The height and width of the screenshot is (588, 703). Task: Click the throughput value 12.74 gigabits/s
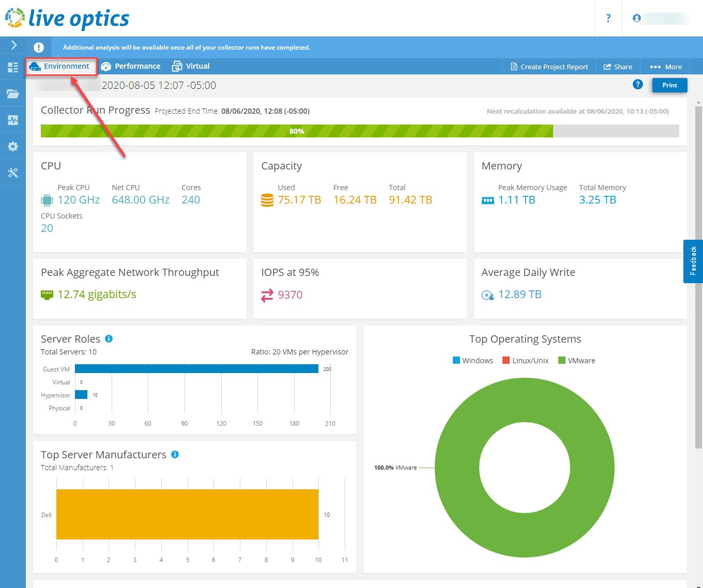point(97,295)
